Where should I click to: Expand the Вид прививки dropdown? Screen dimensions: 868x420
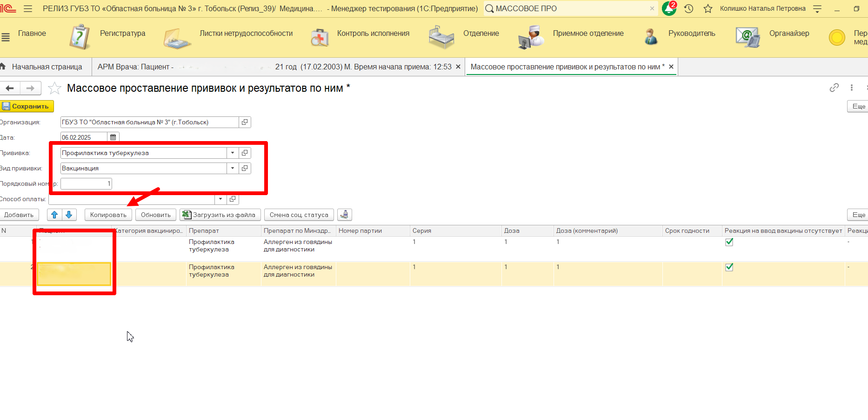coord(233,168)
